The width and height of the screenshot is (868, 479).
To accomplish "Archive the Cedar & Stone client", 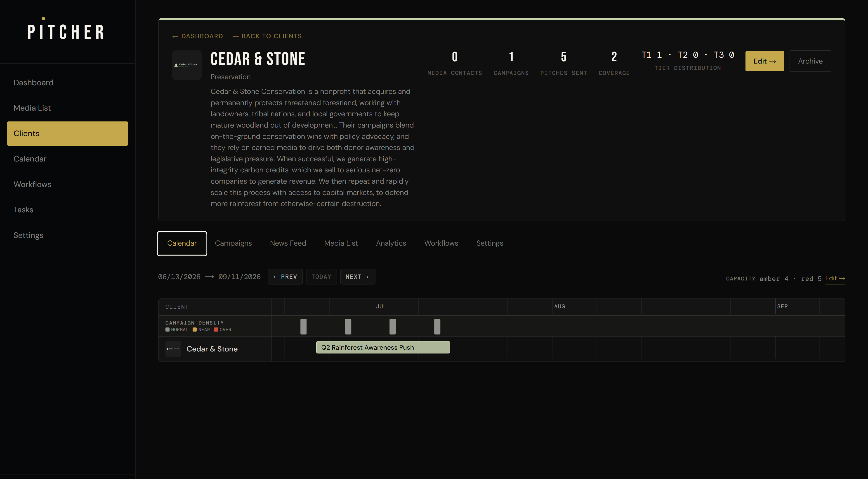I will coord(810,61).
